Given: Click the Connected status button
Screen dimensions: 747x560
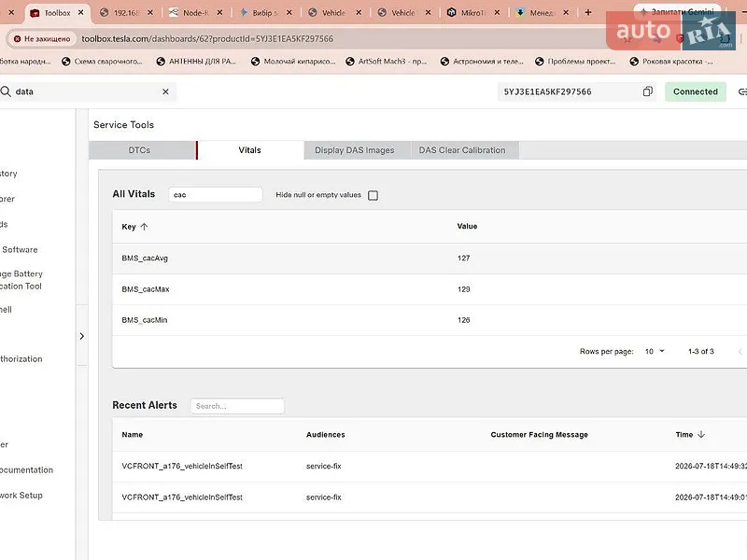Looking at the screenshot, I should point(695,91).
